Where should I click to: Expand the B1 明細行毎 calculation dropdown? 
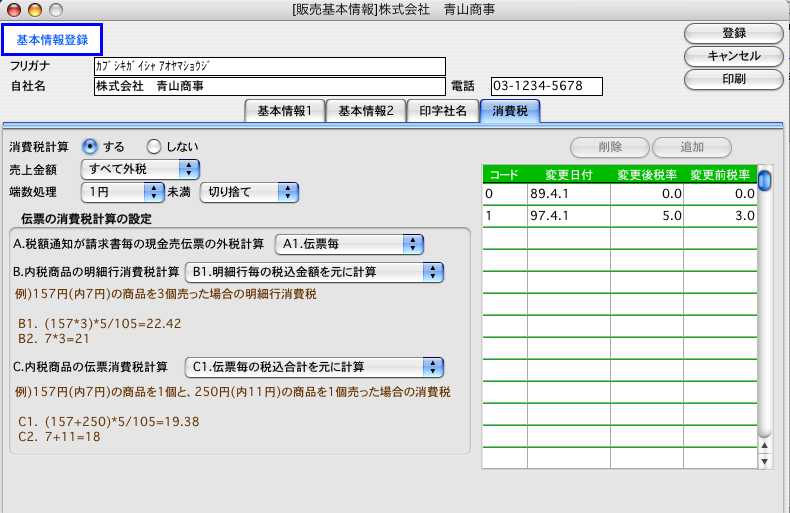click(x=314, y=271)
